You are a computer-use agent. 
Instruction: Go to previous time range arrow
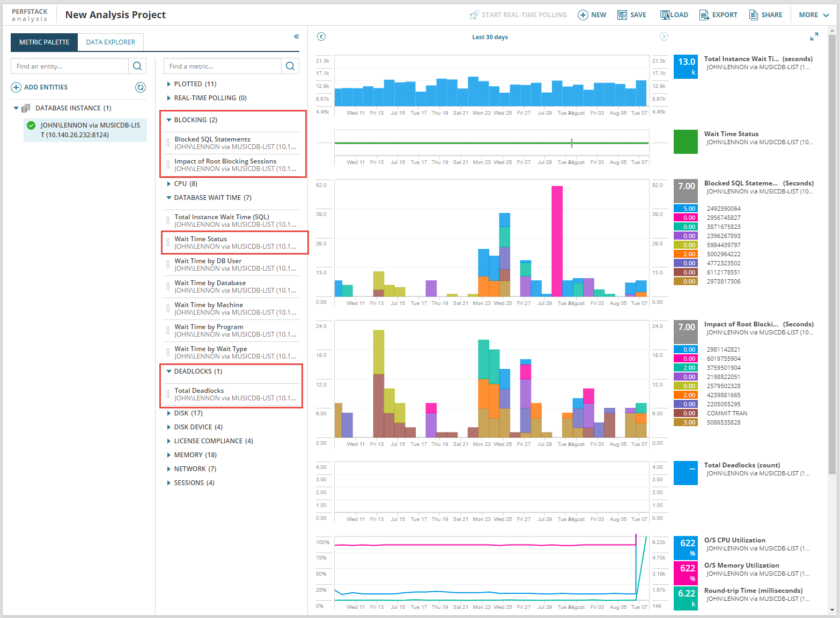coord(321,36)
